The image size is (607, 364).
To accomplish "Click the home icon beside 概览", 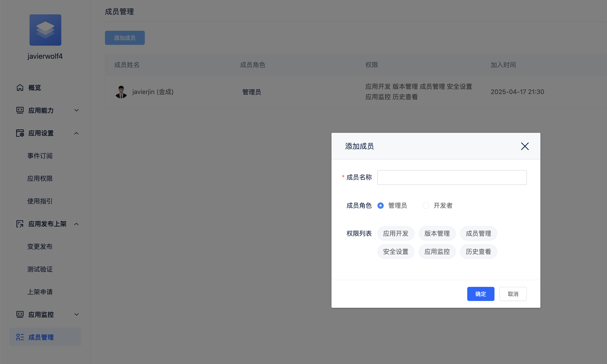I will [x=20, y=87].
